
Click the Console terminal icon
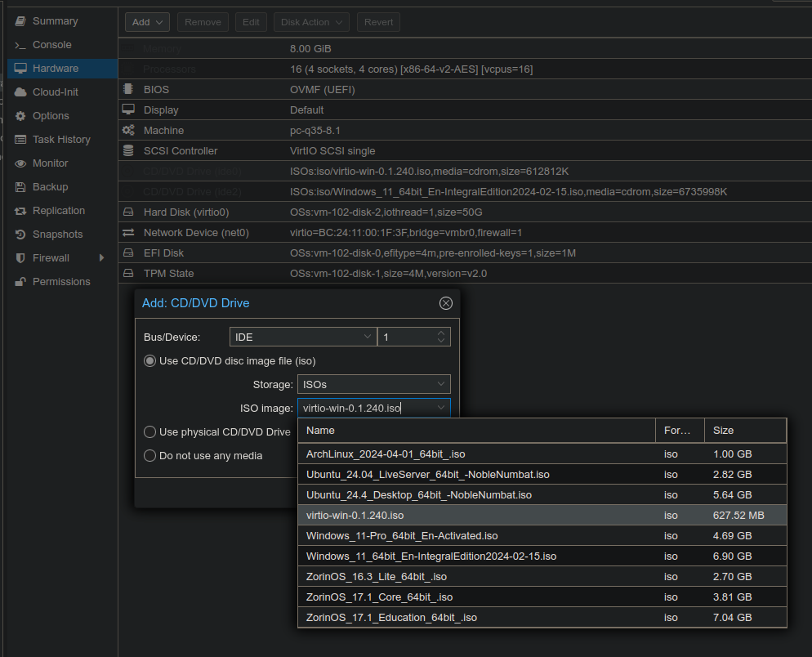point(20,45)
